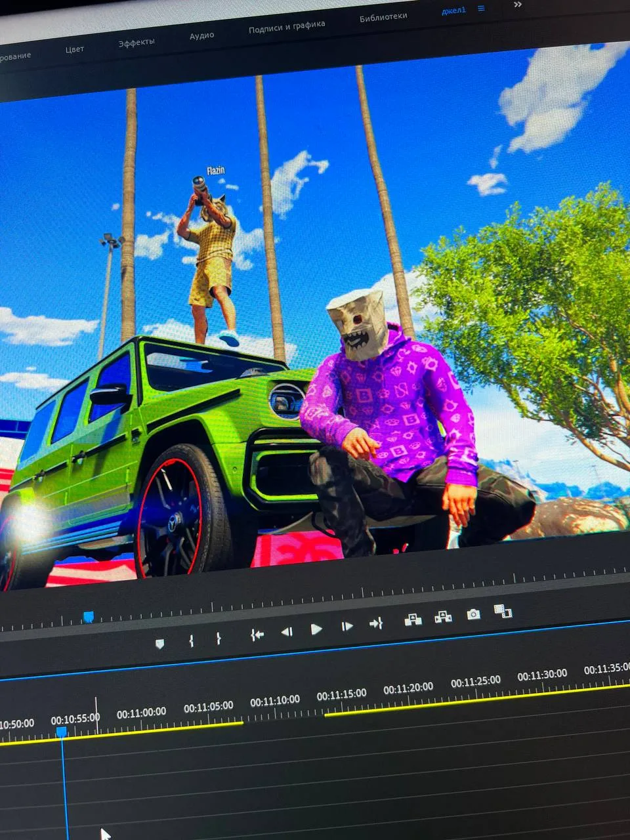The height and width of the screenshot is (840, 630).
Task: Export a frame with the camera icon
Action: click(473, 614)
